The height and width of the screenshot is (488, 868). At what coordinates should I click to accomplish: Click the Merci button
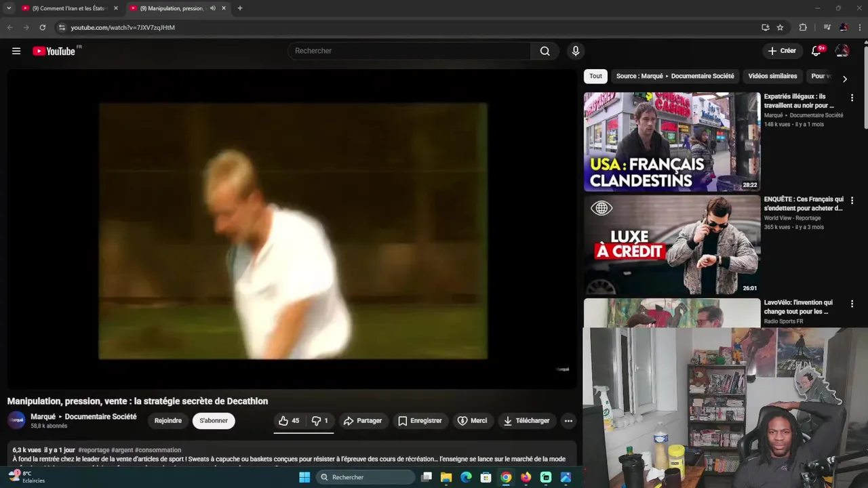click(x=472, y=421)
